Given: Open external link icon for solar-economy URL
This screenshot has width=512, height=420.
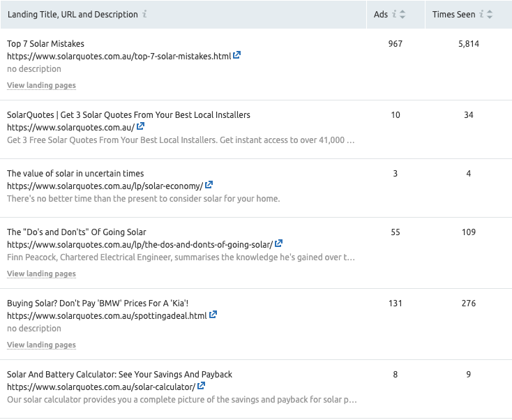Looking at the screenshot, I should [209, 185].
